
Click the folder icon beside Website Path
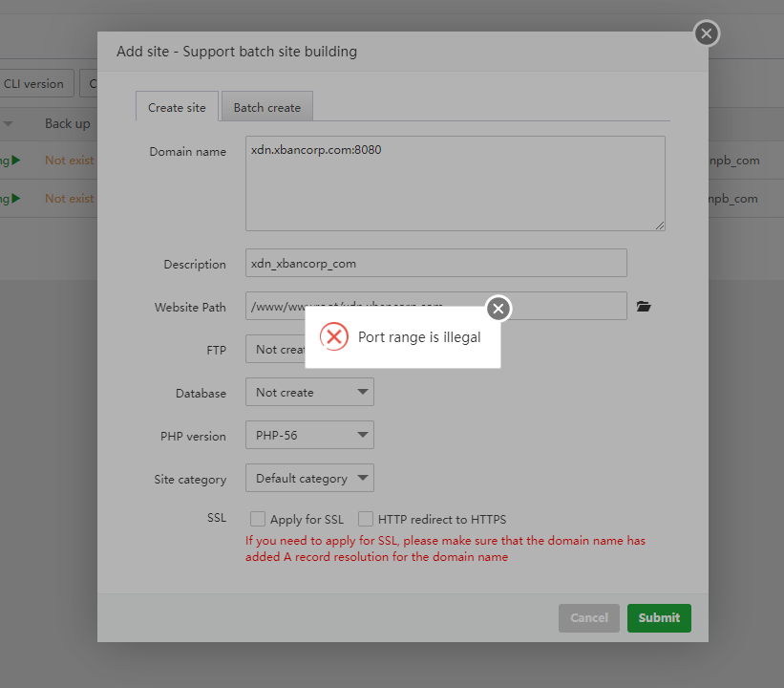tap(644, 307)
